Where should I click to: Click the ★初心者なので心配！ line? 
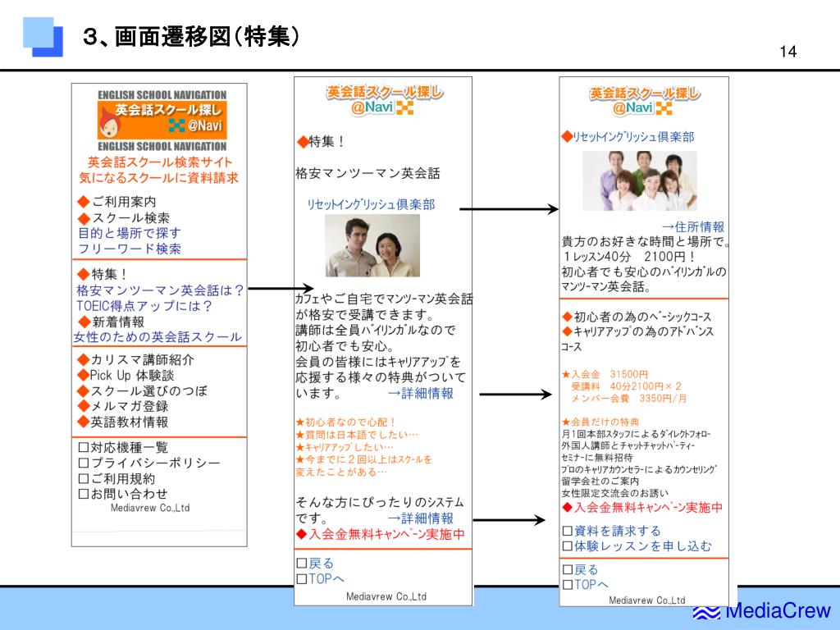345,422
